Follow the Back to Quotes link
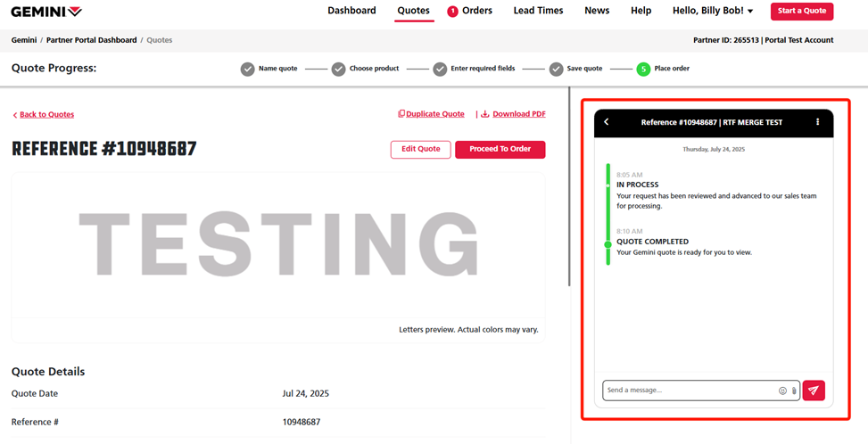 [x=46, y=114]
